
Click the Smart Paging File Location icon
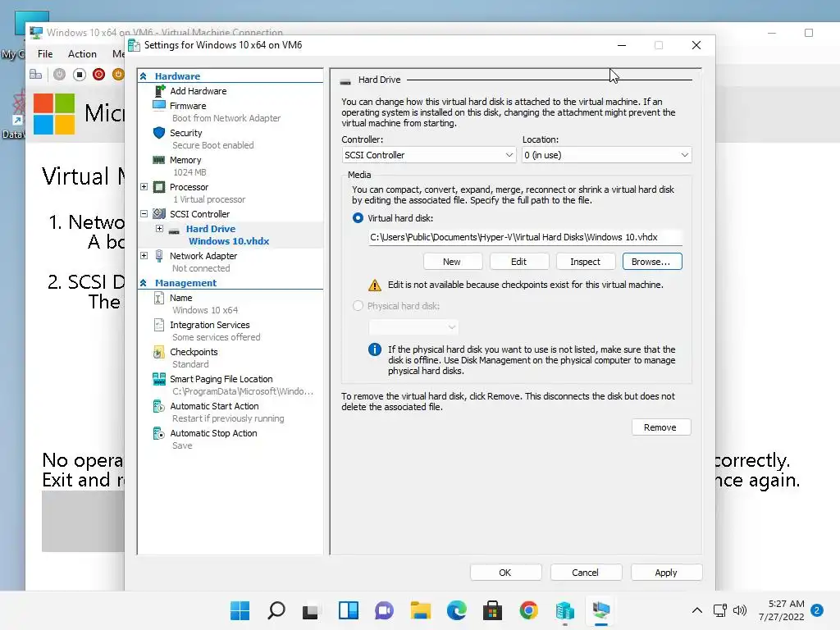click(x=159, y=379)
